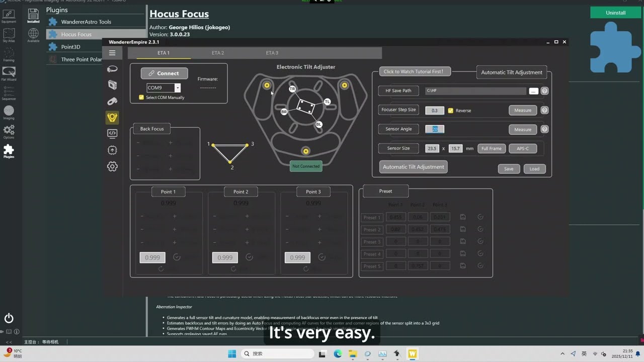This screenshot has height=362, width=644.
Task: Set sensor size to APS-C
Action: coord(523,148)
